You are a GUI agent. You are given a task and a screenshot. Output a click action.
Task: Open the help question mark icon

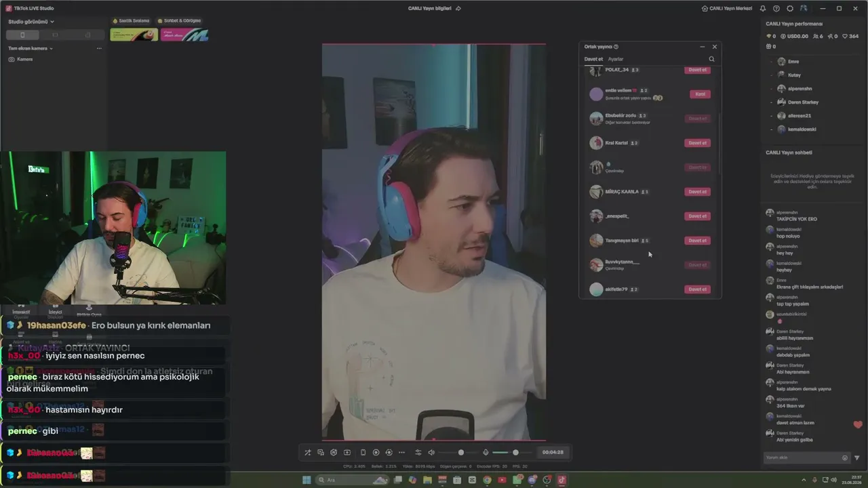point(776,8)
